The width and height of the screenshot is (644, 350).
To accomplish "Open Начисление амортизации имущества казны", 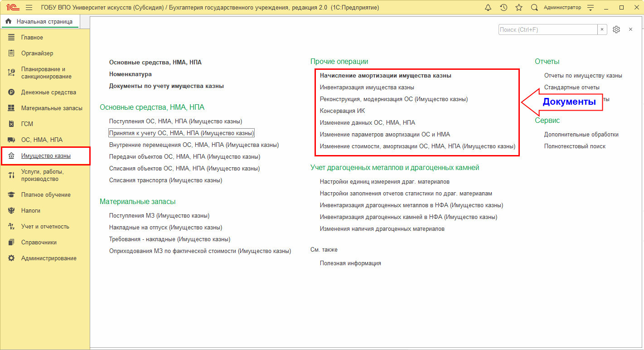I will click(x=386, y=76).
